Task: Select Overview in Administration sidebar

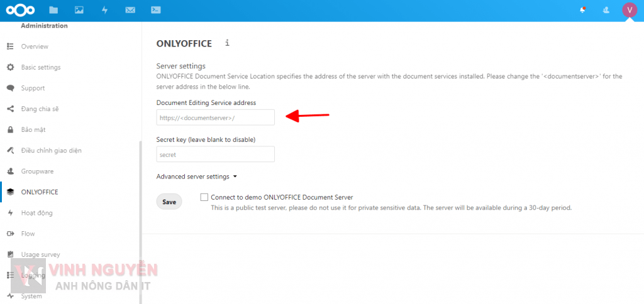Action: [x=34, y=46]
